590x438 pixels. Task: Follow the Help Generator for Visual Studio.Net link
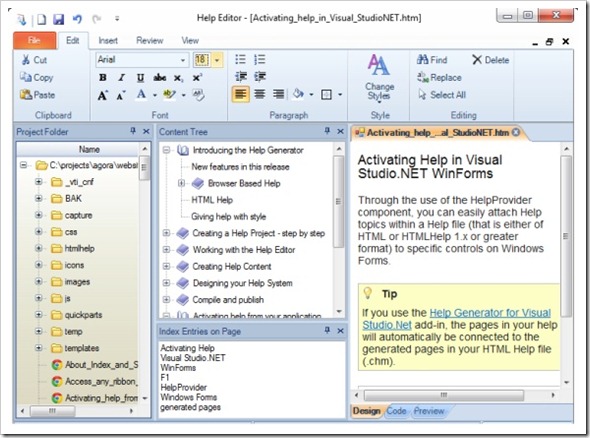(x=456, y=319)
